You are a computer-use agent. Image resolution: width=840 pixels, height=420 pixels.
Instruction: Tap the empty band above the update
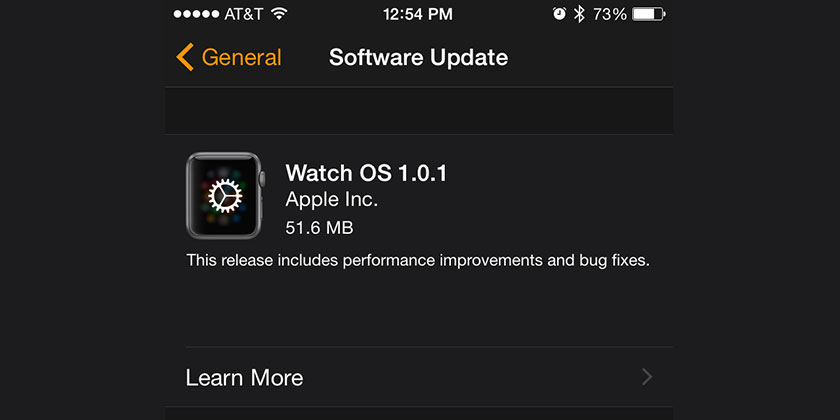418,110
